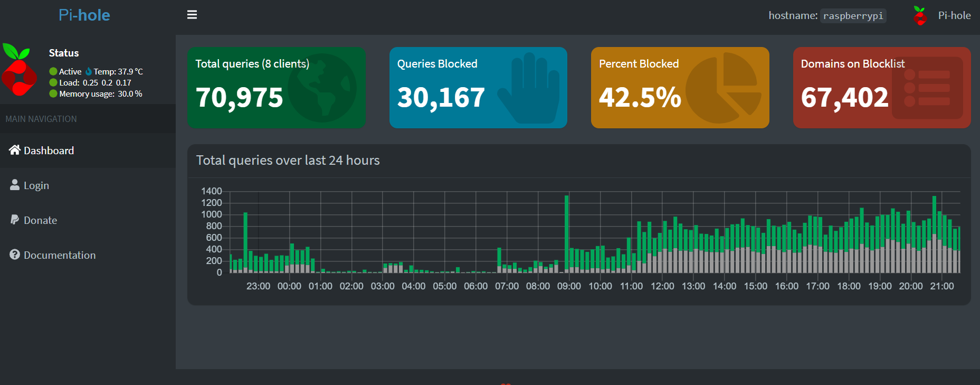The width and height of the screenshot is (980, 385).
Task: Click the list icon on Domains on Blocklist
Action: coord(927,88)
